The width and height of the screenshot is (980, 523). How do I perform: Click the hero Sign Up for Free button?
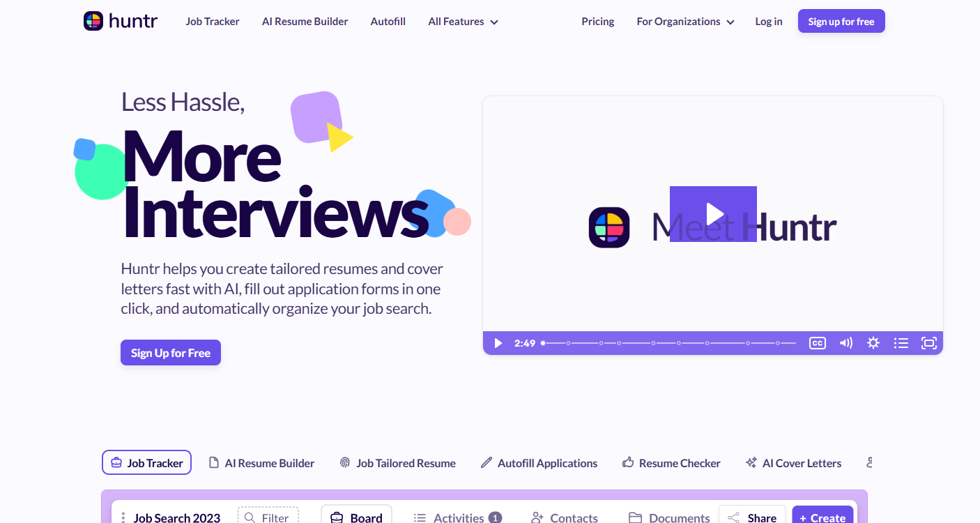(171, 353)
